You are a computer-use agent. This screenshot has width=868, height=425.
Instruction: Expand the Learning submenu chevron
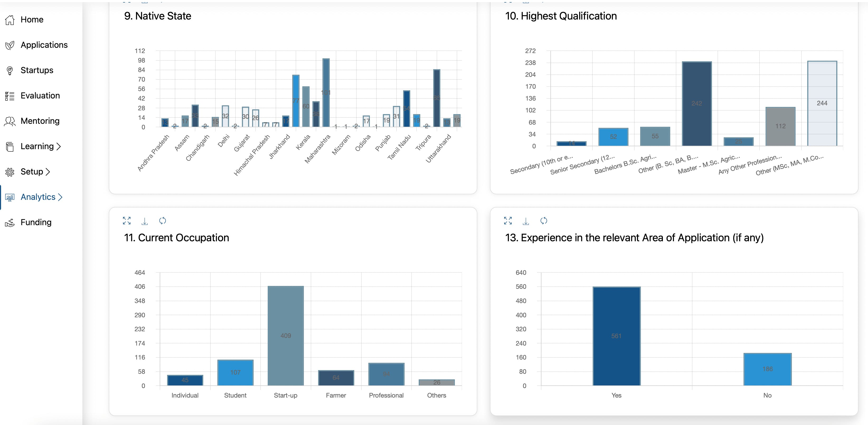click(59, 147)
